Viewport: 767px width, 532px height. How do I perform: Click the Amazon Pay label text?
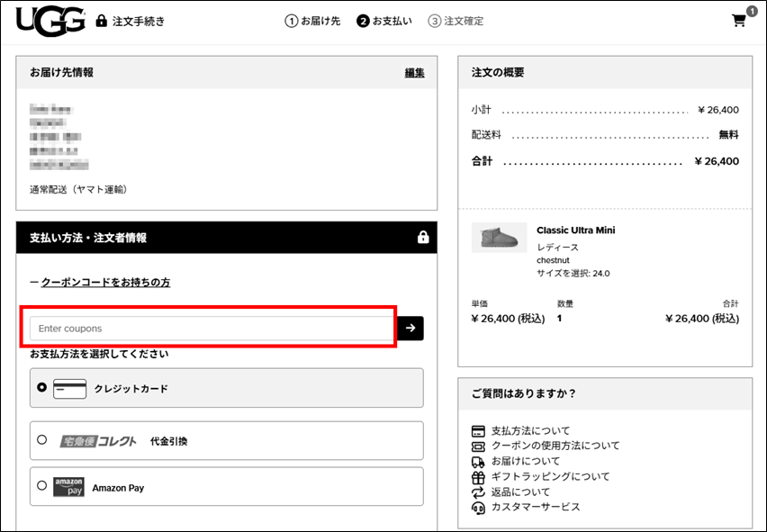118,488
